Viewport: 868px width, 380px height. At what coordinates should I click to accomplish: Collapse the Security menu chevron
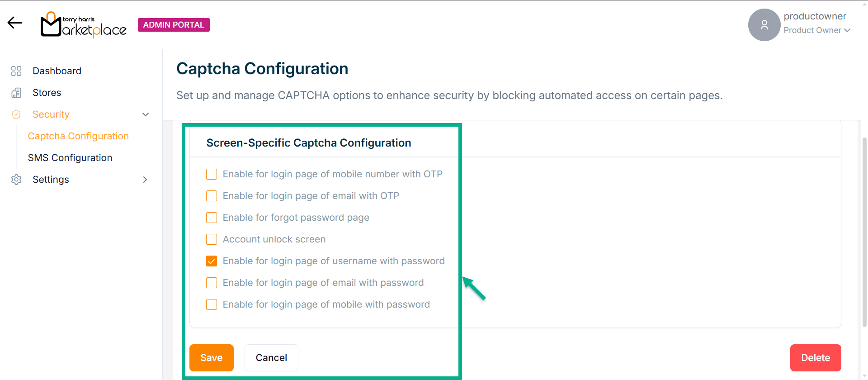pos(146,114)
